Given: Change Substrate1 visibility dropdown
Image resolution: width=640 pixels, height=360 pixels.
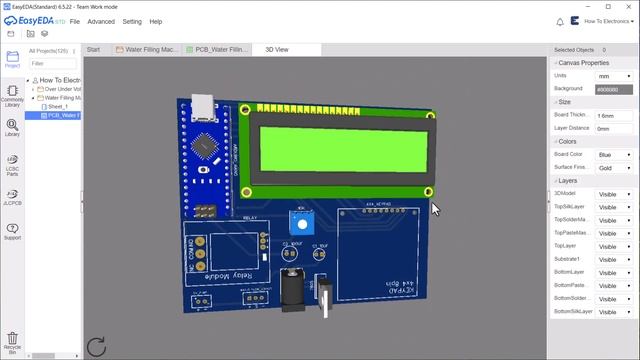Looking at the screenshot, I should (x=614, y=260).
